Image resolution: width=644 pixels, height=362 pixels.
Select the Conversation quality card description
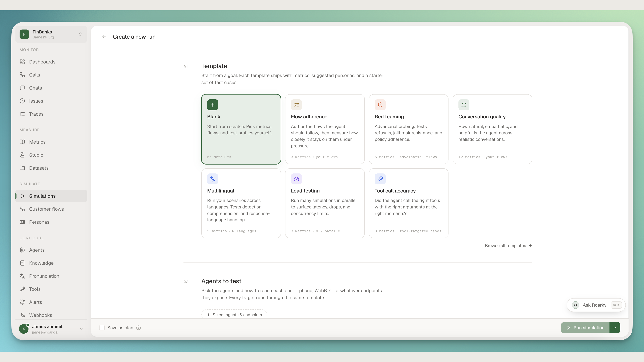coord(488,133)
